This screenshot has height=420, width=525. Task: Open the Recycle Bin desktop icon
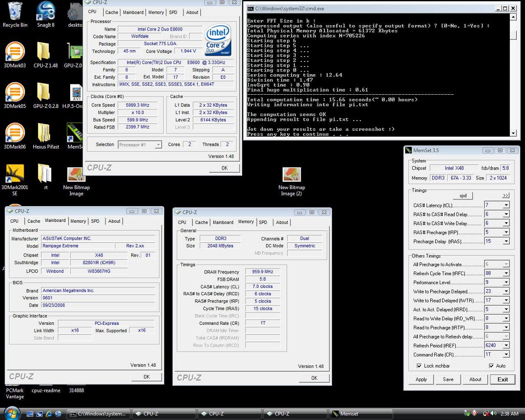coord(15,15)
